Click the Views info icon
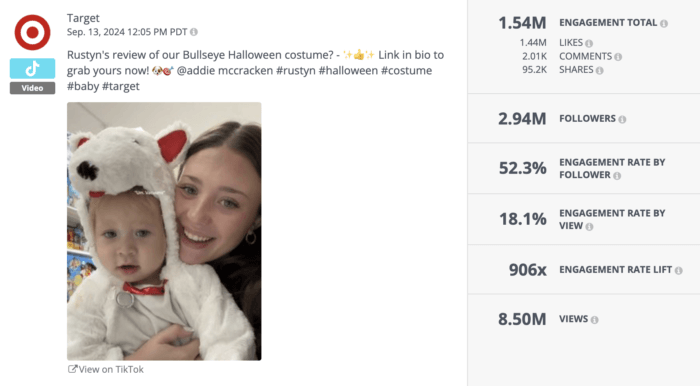 [594, 320]
